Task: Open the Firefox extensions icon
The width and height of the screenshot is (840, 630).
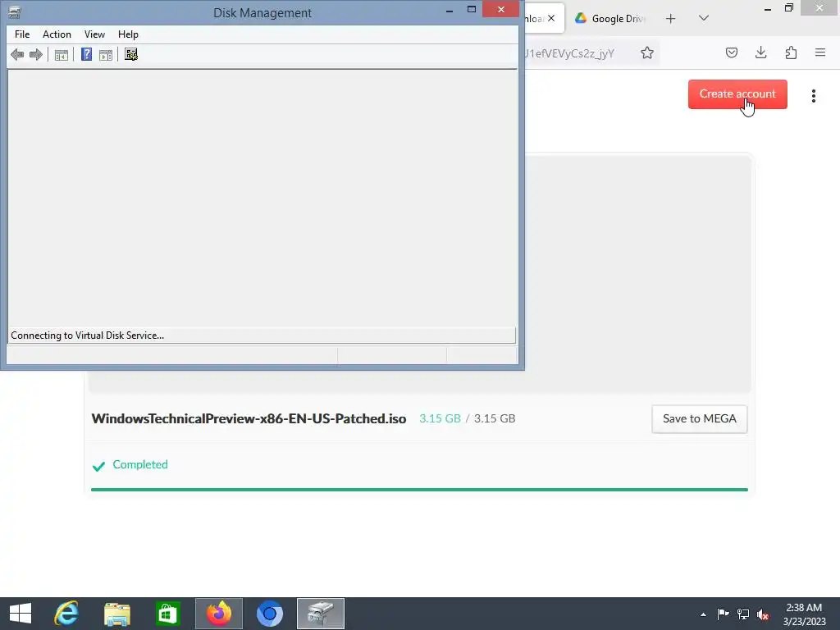Action: [x=791, y=52]
